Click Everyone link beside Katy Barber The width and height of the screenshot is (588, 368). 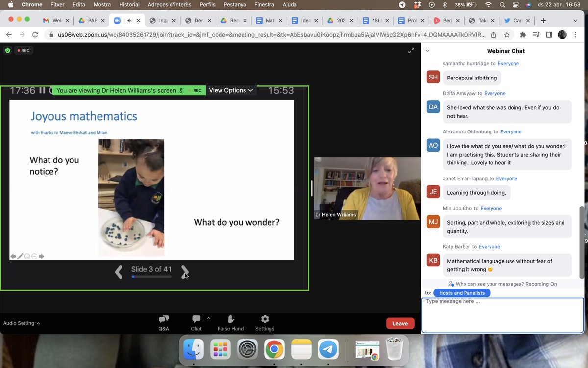click(489, 246)
